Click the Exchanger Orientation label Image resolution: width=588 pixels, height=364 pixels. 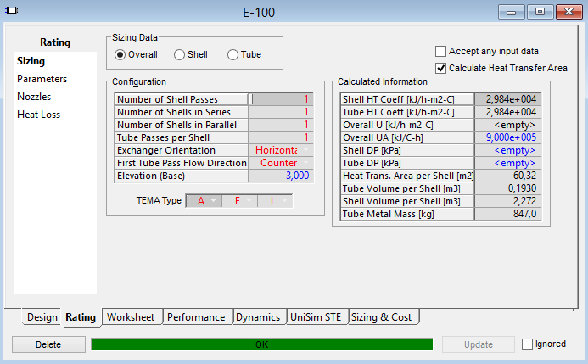(x=166, y=150)
